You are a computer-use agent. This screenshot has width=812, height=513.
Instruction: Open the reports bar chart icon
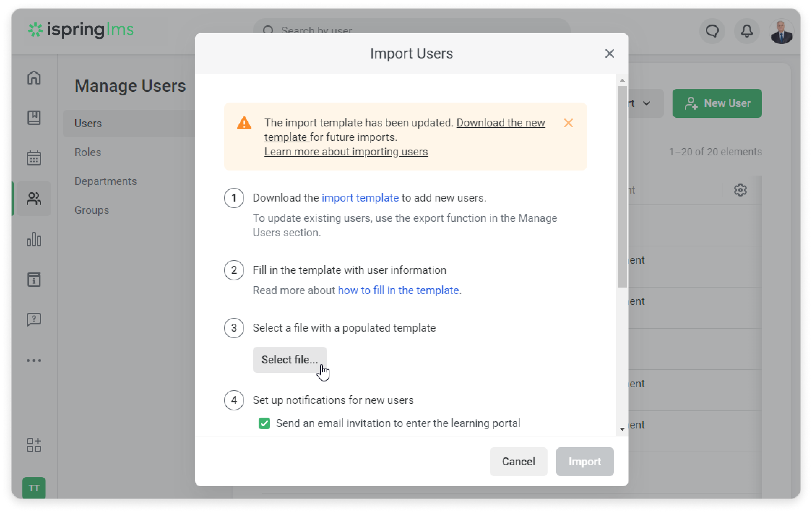pyautogui.click(x=34, y=239)
